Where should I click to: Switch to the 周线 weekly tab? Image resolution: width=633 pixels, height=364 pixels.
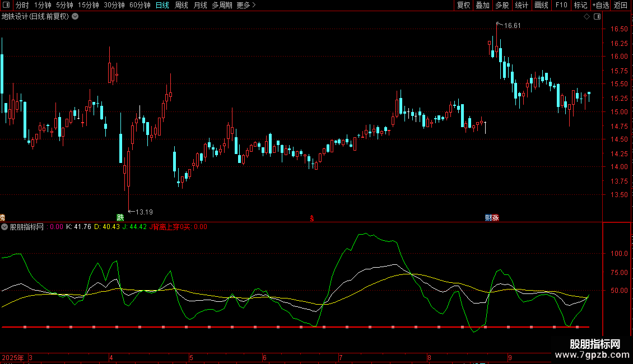(x=181, y=5)
